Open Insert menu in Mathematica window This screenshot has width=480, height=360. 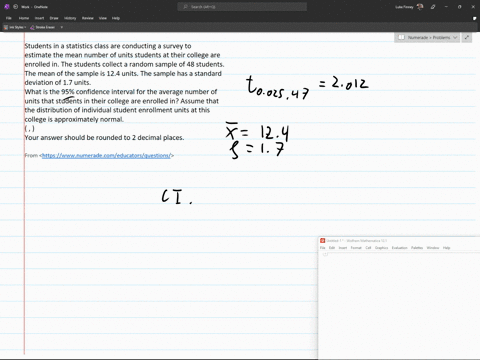[343, 248]
